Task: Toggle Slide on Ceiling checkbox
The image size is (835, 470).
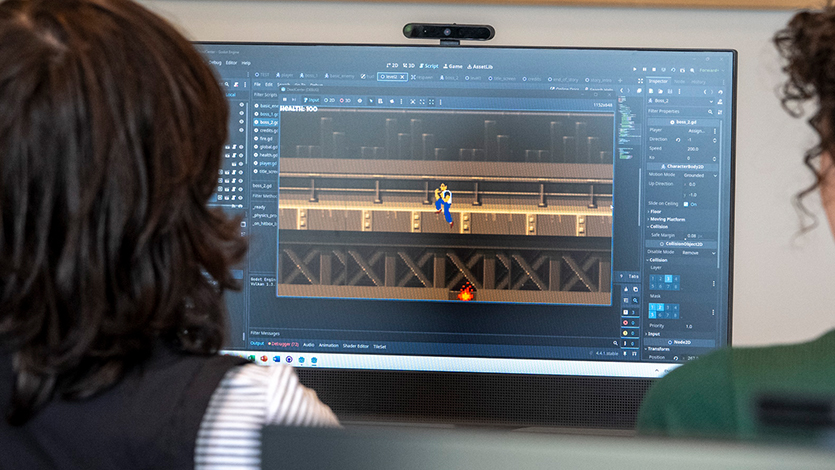Action: pos(686,204)
